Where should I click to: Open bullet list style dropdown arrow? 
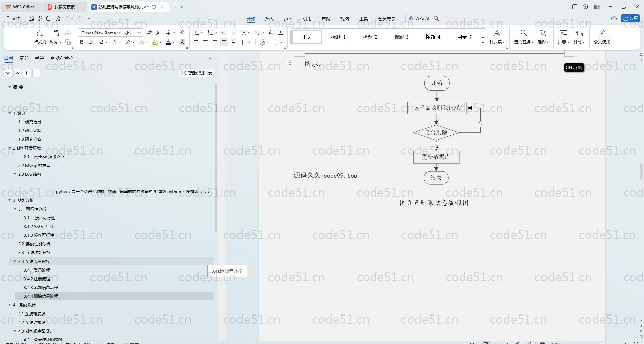pyautogui.click(x=202, y=33)
